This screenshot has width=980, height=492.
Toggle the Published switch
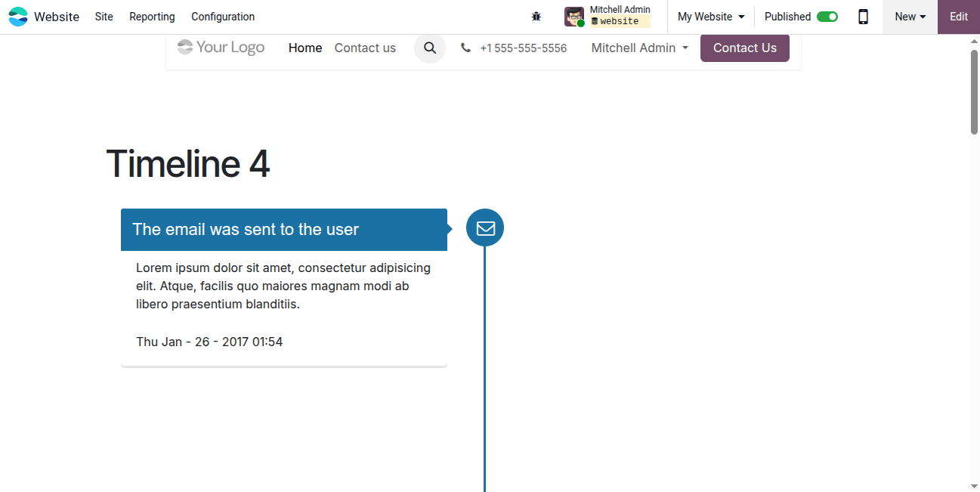tap(827, 17)
